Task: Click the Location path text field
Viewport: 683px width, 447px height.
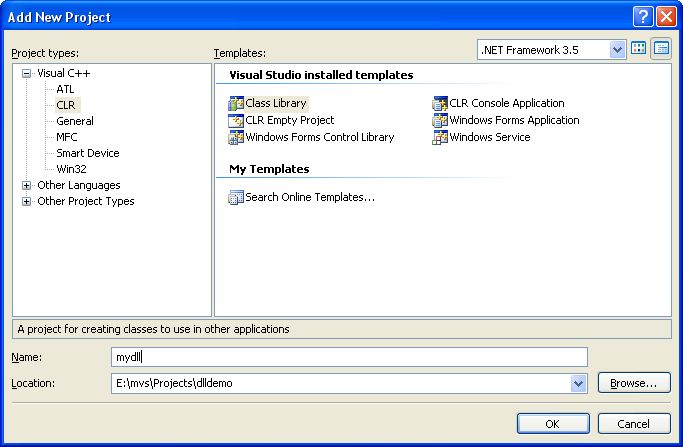Action: (341, 383)
